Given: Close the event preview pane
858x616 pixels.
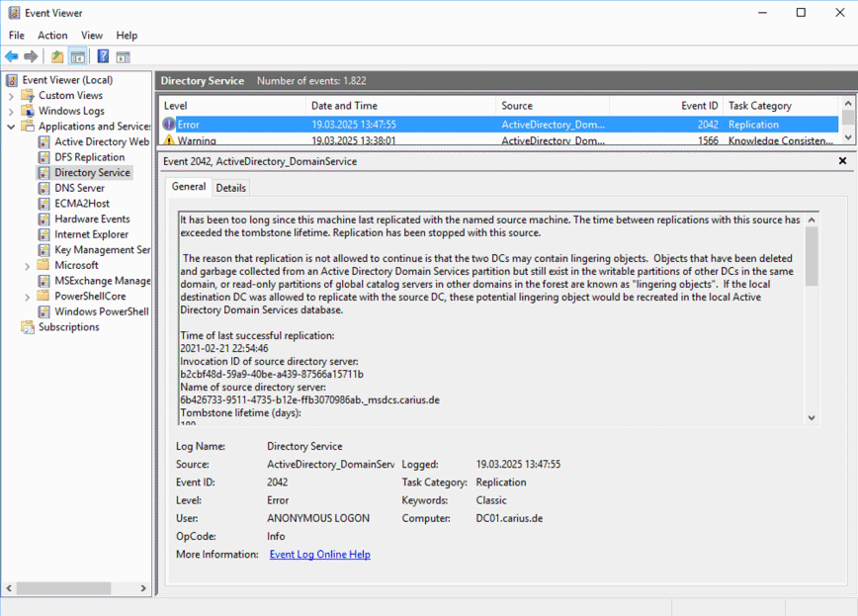Looking at the screenshot, I should (842, 160).
